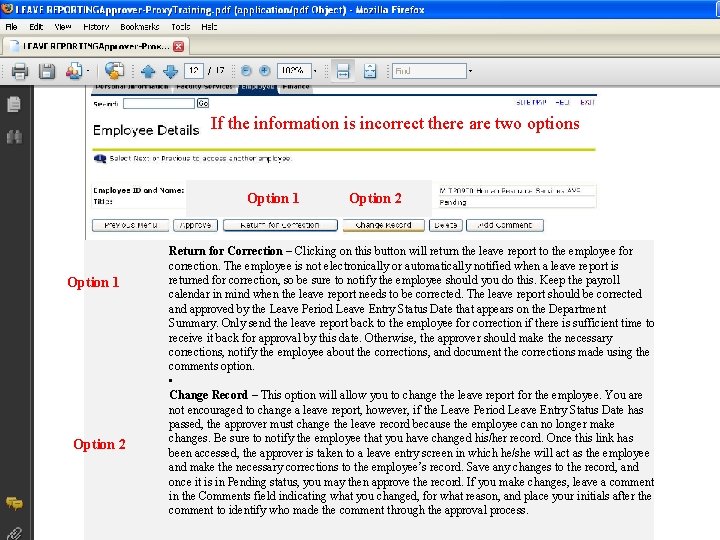Screen dimensions: 720x540
Task: Click the Employee Details heading text
Action: pyautogui.click(x=146, y=130)
